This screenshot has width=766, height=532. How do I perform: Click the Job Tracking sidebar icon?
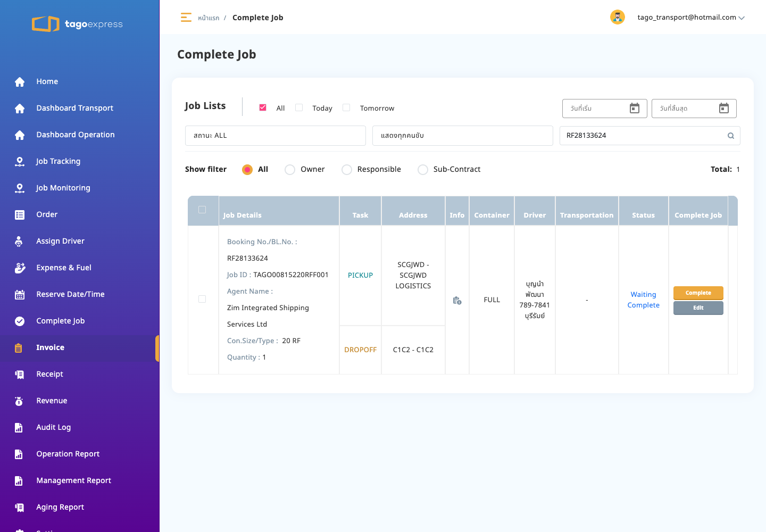(x=20, y=161)
